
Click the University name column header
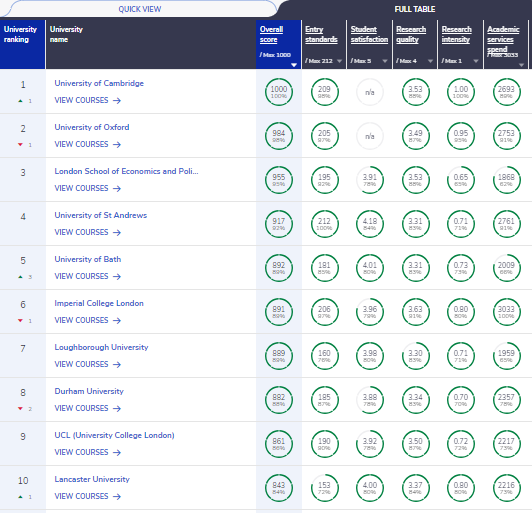(151, 44)
